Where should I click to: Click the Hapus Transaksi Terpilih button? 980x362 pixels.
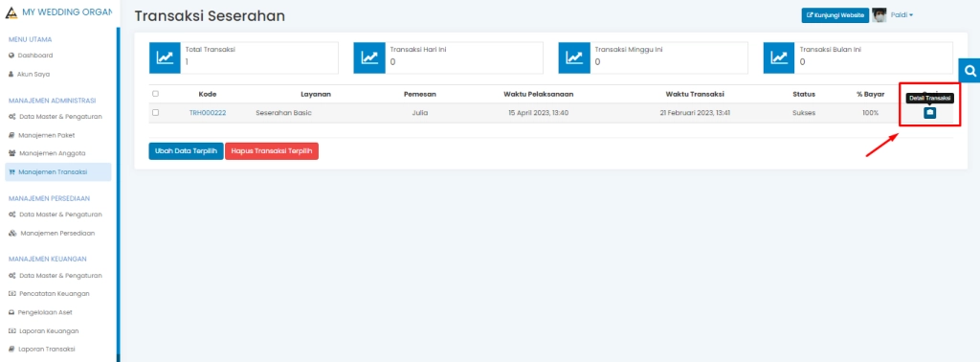click(x=272, y=151)
